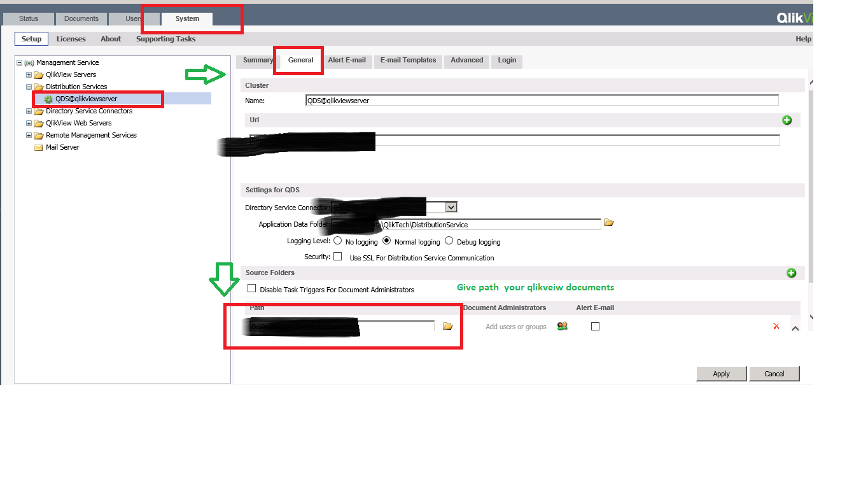Click the Application Data Folder input field
Image resolution: width=868 pixels, height=489 pixels.
pyautogui.click(x=466, y=224)
